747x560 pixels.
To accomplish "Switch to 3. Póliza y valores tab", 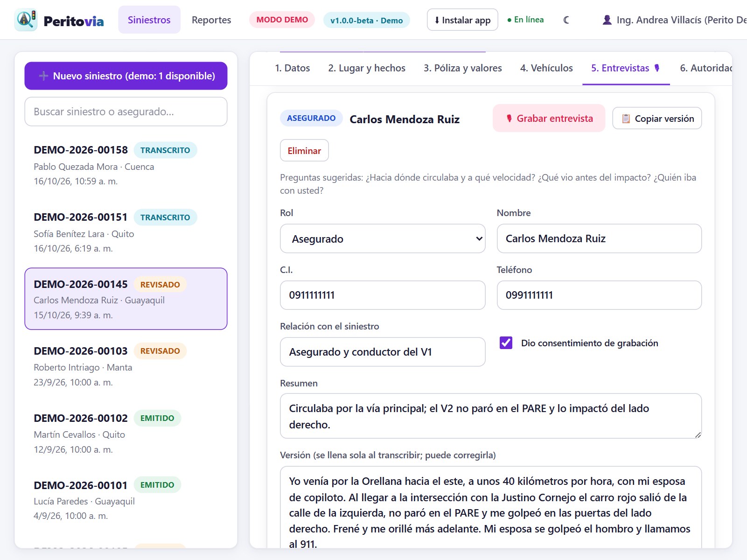I will coord(463,68).
